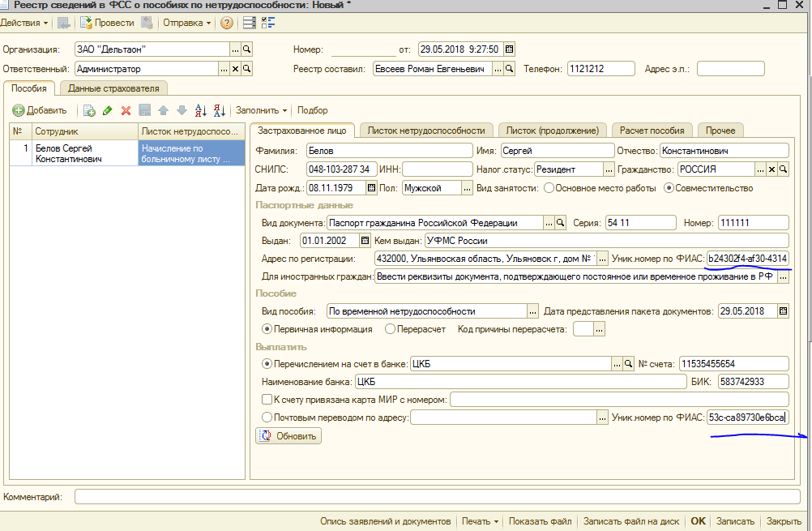Switch to Листок нетрудоспособности tab
Screen dimensions: 812x531
(426, 131)
